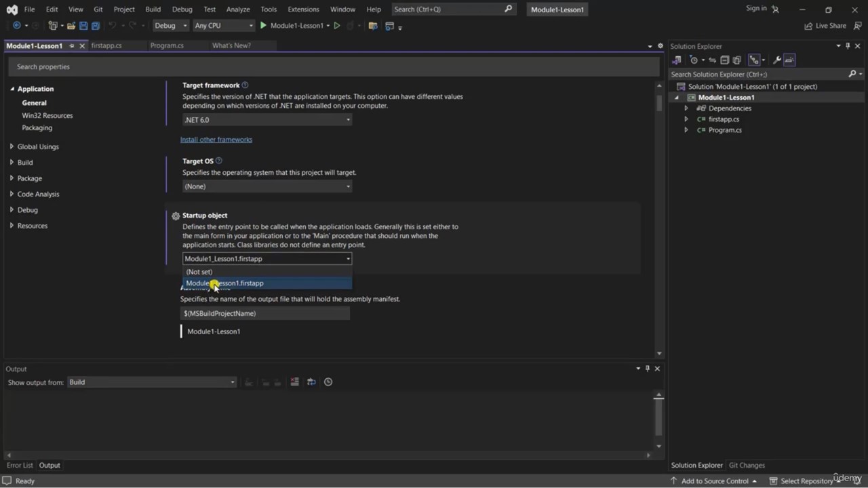Open the Any CPU platform dropdown
Screen dimensions: 868x488
[x=223, y=26]
